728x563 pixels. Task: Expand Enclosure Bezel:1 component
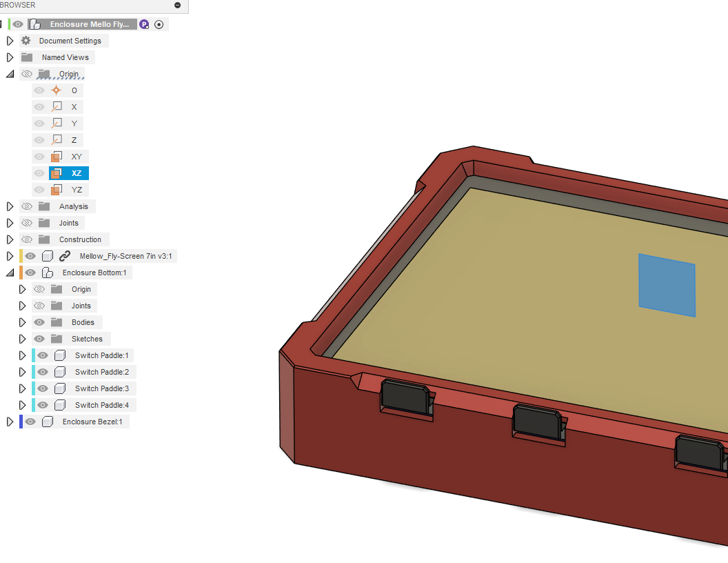pyautogui.click(x=10, y=422)
